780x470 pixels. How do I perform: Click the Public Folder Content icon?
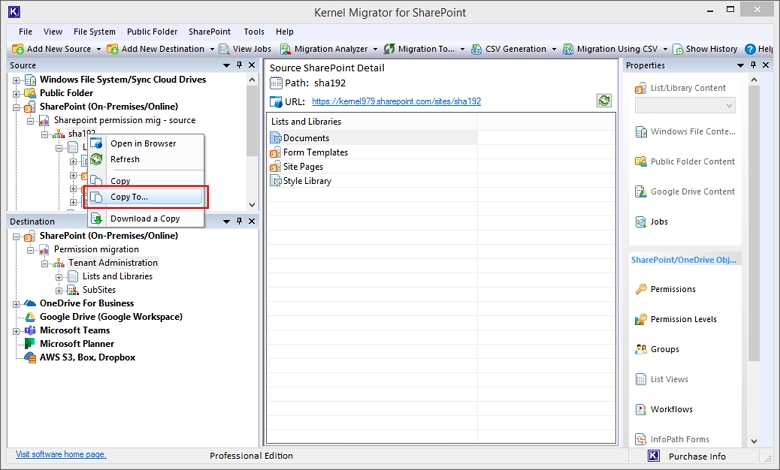pos(641,162)
